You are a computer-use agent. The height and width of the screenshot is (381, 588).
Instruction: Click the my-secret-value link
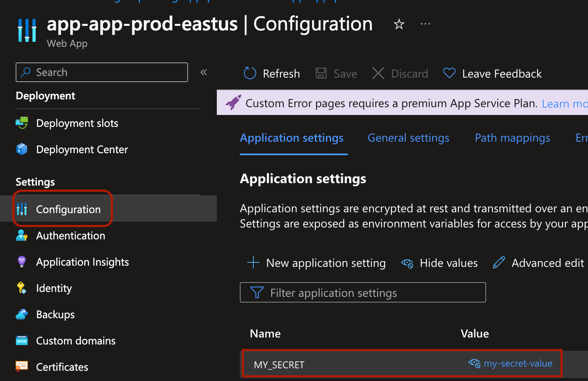coord(518,363)
